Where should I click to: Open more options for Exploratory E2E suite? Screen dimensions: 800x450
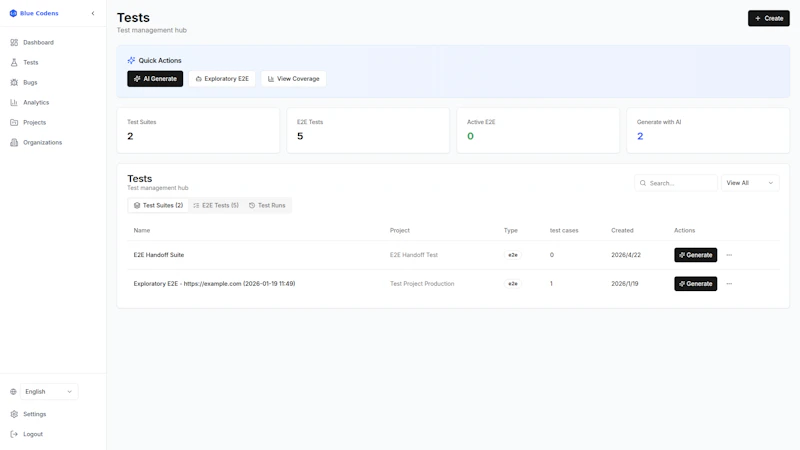click(x=729, y=284)
